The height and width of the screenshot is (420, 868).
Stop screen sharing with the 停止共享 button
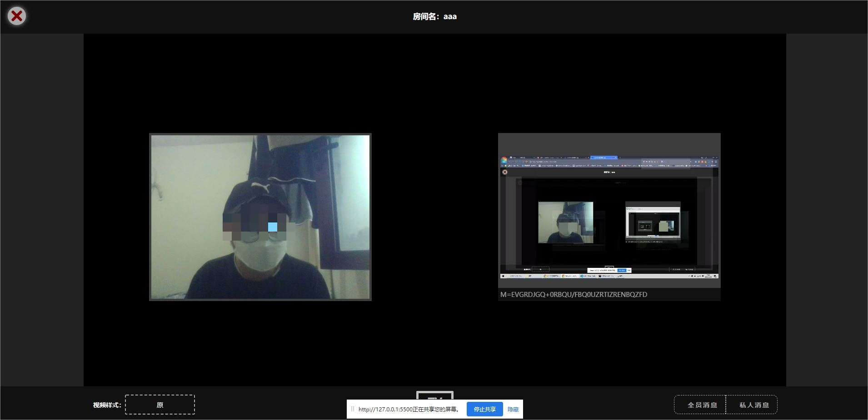pyautogui.click(x=484, y=409)
